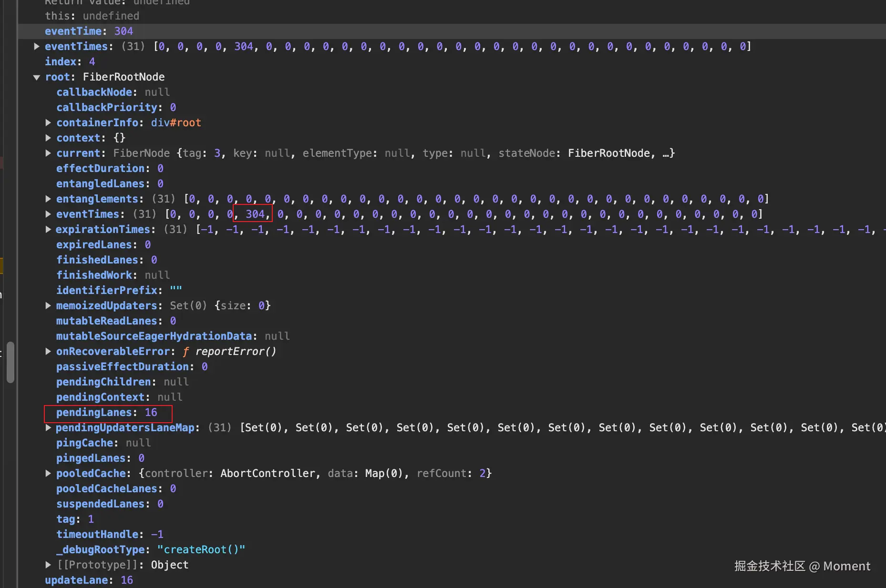Select the pendingChildren: null property
The image size is (886, 588).
(x=123, y=382)
